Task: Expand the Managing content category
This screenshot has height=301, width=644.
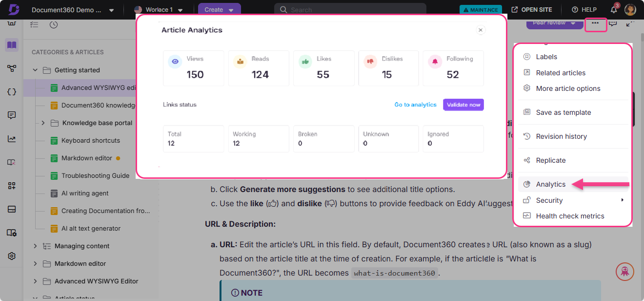Action: (x=35, y=246)
